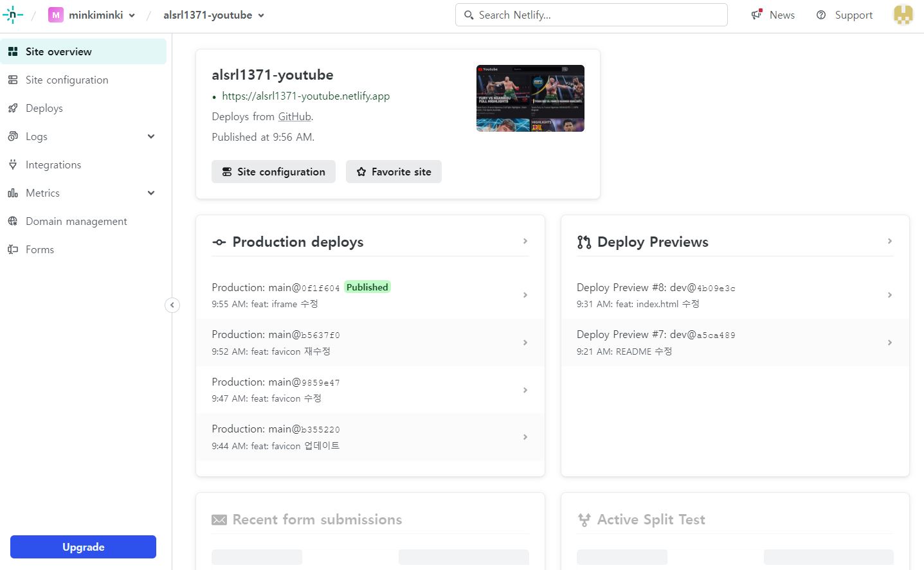Image resolution: width=924 pixels, height=570 pixels.
Task: Click the Site overview grid icon
Action: (13, 51)
